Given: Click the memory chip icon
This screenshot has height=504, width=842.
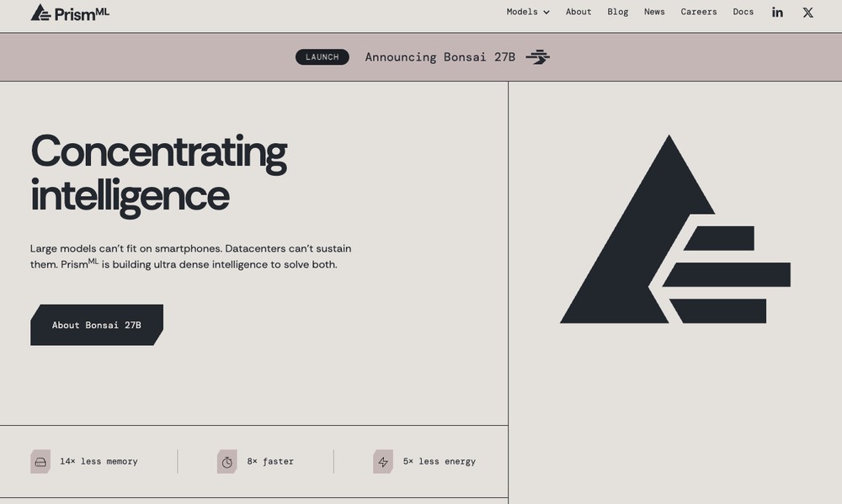Looking at the screenshot, I should click(40, 462).
